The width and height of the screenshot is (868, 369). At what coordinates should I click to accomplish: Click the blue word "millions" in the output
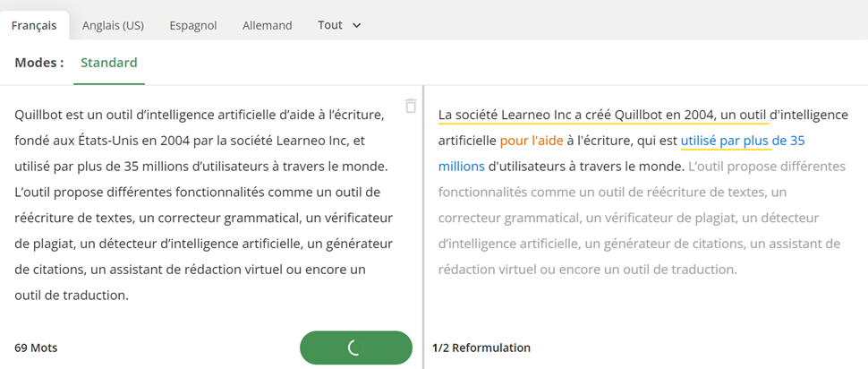coord(461,167)
